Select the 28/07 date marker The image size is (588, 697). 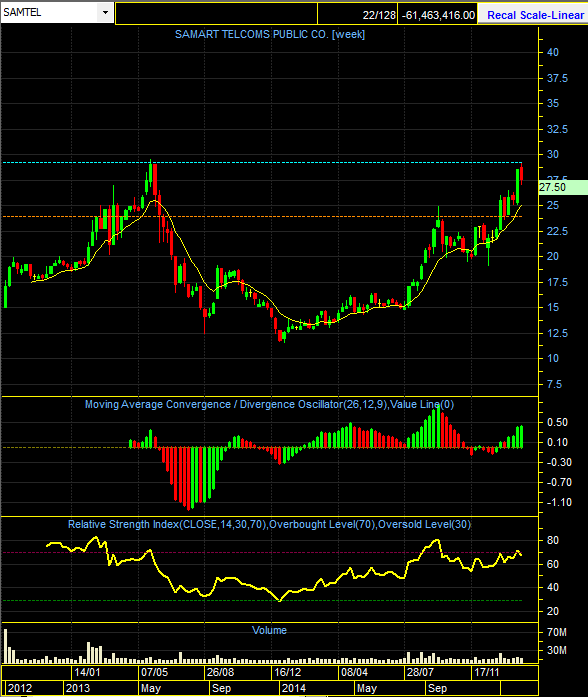pyautogui.click(x=420, y=672)
